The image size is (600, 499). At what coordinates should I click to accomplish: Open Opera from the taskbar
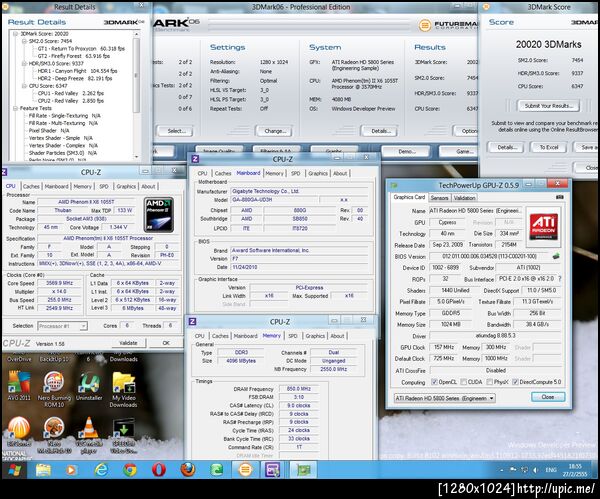tap(158, 469)
